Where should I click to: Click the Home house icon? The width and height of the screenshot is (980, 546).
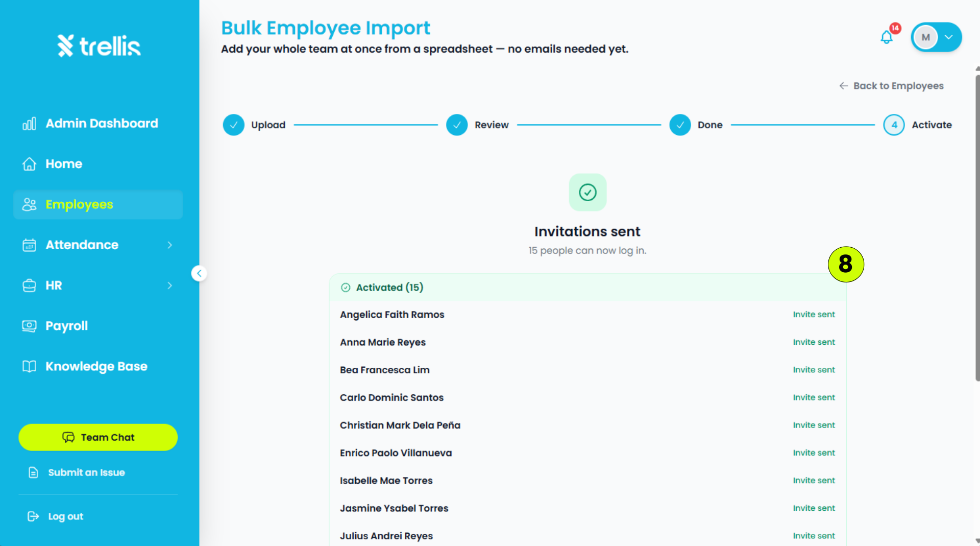click(29, 164)
